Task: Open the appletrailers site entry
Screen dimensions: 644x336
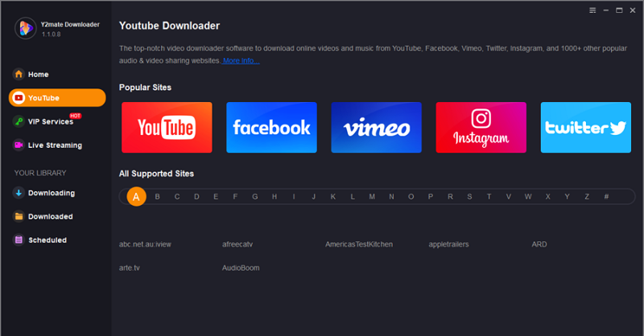Action: pos(448,244)
